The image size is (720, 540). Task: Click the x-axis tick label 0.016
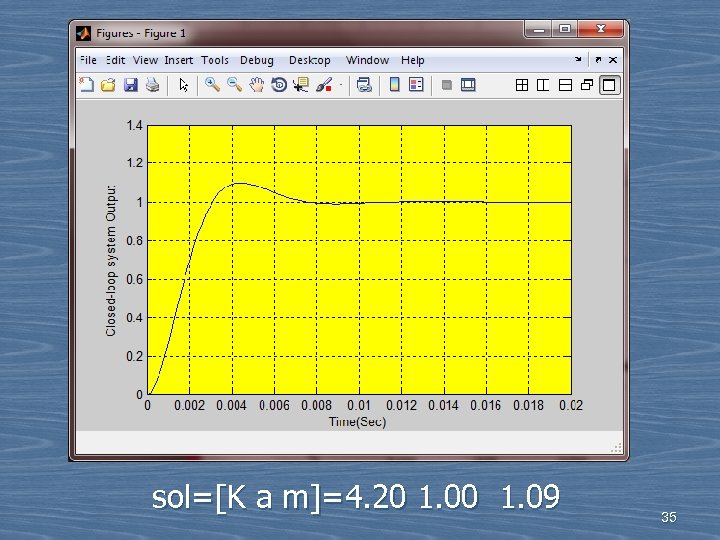(x=486, y=405)
